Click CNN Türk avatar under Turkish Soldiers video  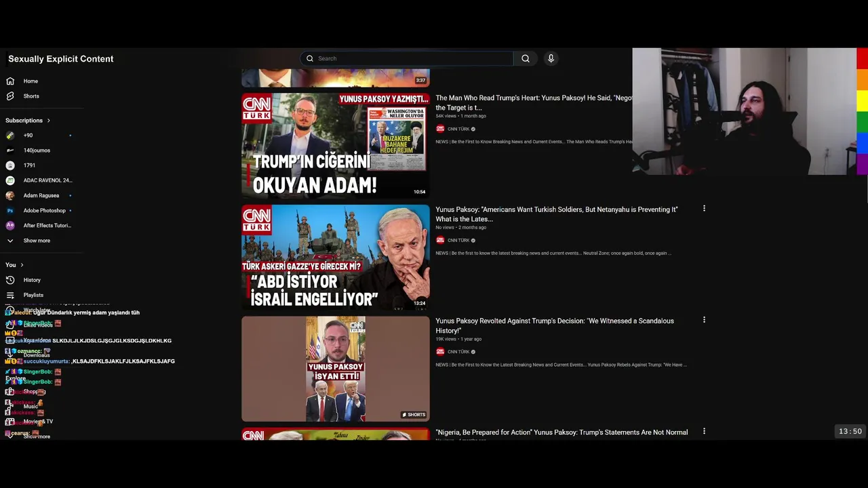click(440, 240)
